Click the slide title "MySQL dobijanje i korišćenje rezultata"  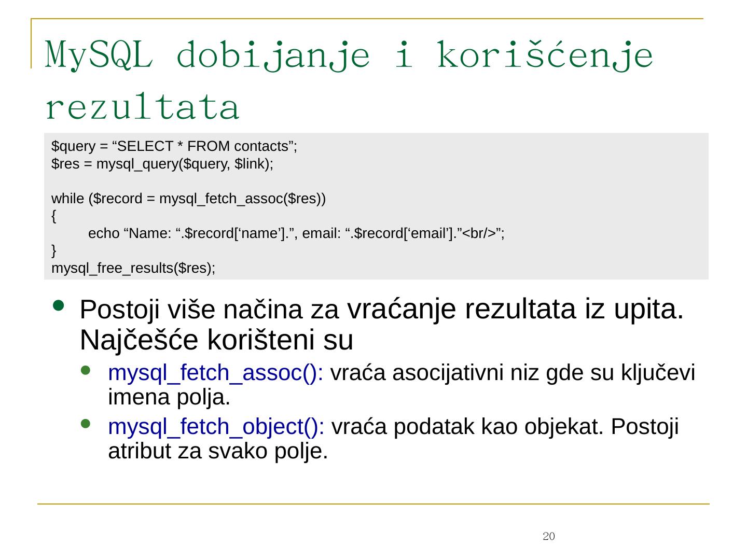[349, 80]
